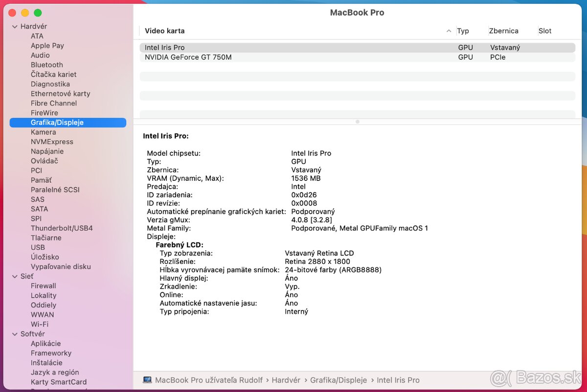Viewport: 587px width, 392px height.
Task: Open the USB hardware section
Action: 38,247
